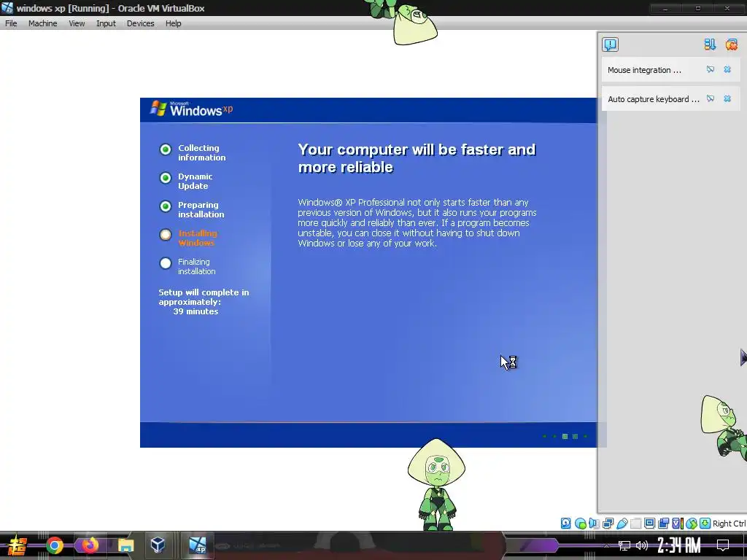Click the recording status icon
Image resolution: width=747 pixels, height=560 pixels.
coord(663,524)
